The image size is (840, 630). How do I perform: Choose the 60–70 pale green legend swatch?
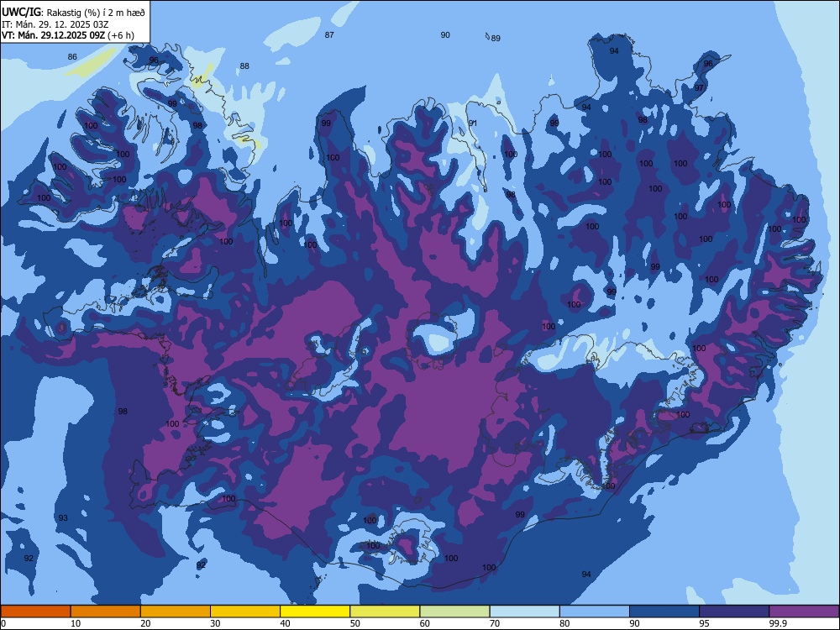[454, 612]
